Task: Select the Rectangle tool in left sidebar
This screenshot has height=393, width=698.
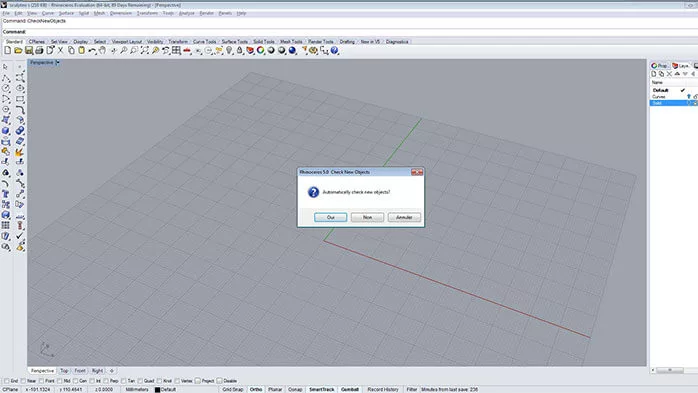Action: pos(20,99)
